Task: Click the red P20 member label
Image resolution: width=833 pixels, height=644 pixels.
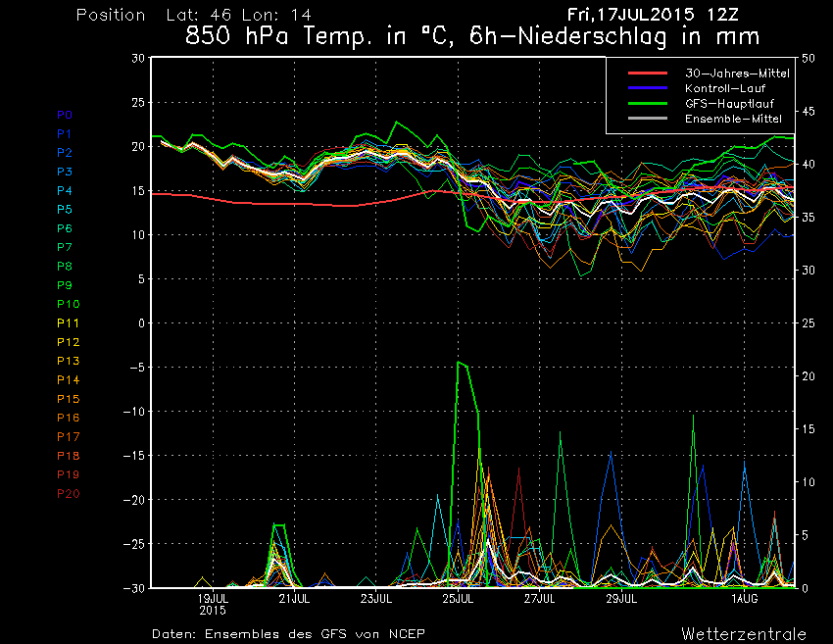Action: pyautogui.click(x=67, y=494)
